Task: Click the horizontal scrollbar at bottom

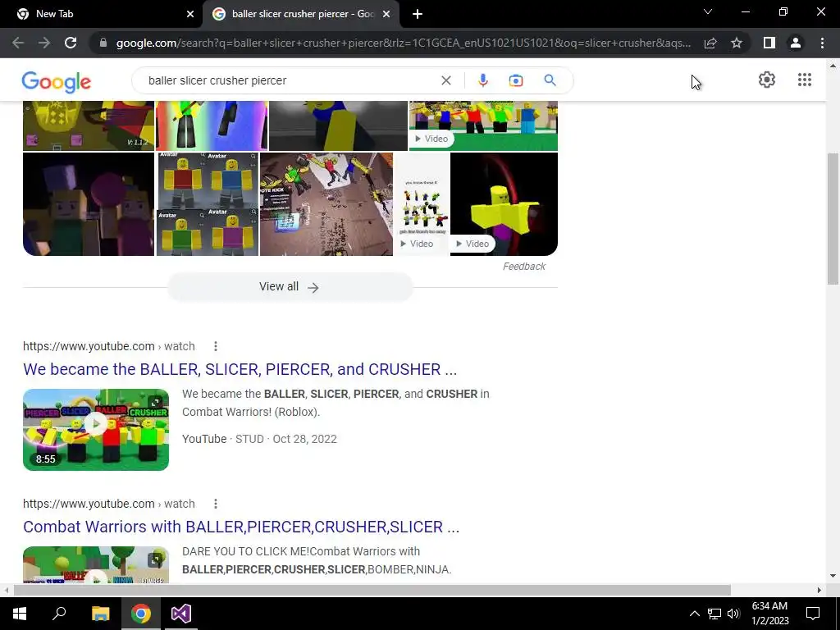Action: click(372, 590)
